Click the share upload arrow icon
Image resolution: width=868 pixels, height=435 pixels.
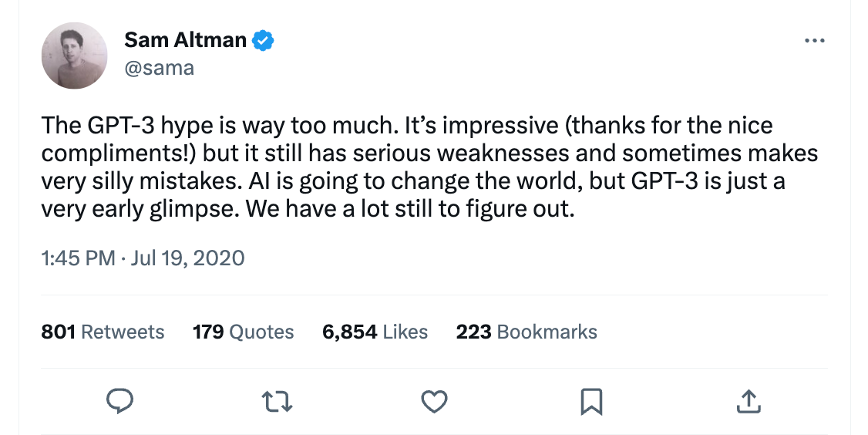pos(749,400)
